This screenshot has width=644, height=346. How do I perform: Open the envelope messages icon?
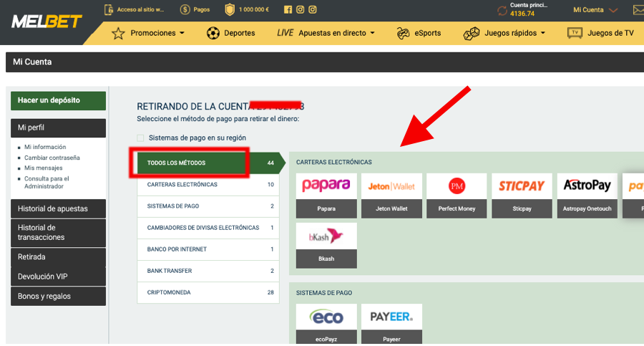point(637,10)
